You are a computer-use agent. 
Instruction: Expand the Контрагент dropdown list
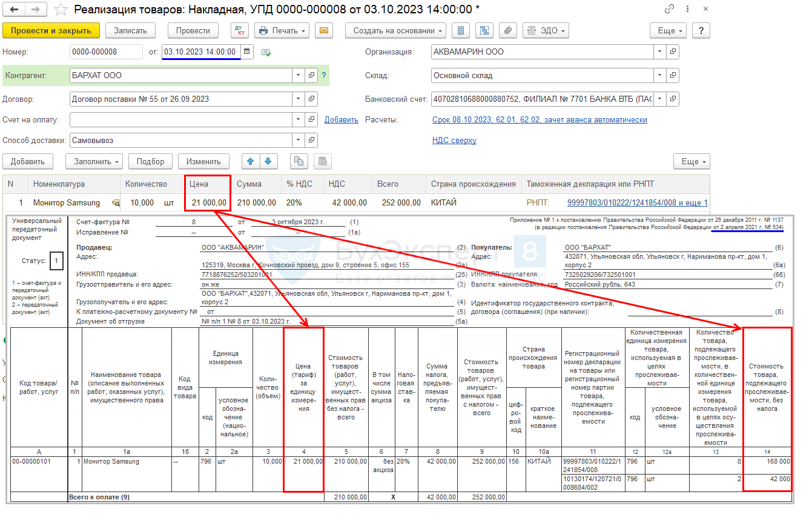pyautogui.click(x=299, y=76)
